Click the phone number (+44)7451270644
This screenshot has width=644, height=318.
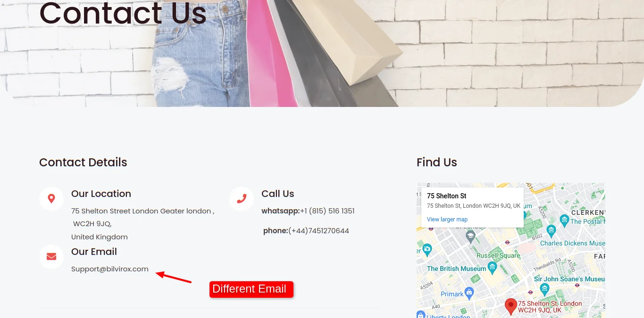pos(318,231)
